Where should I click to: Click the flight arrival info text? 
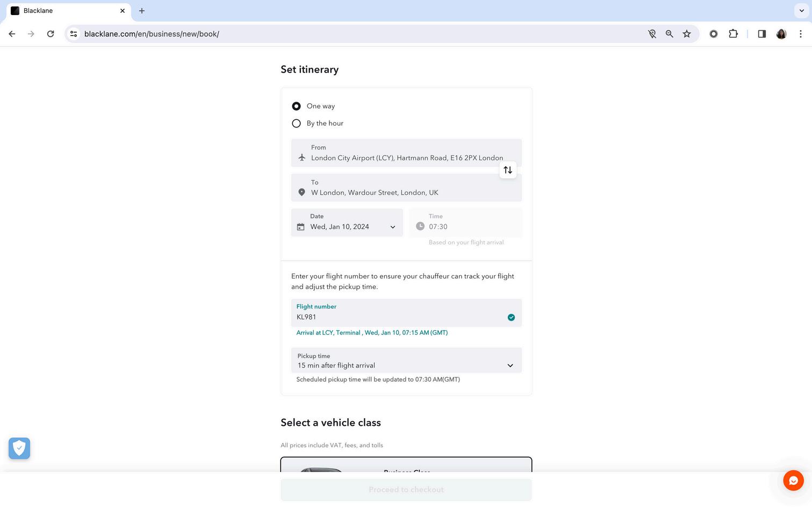372,333
